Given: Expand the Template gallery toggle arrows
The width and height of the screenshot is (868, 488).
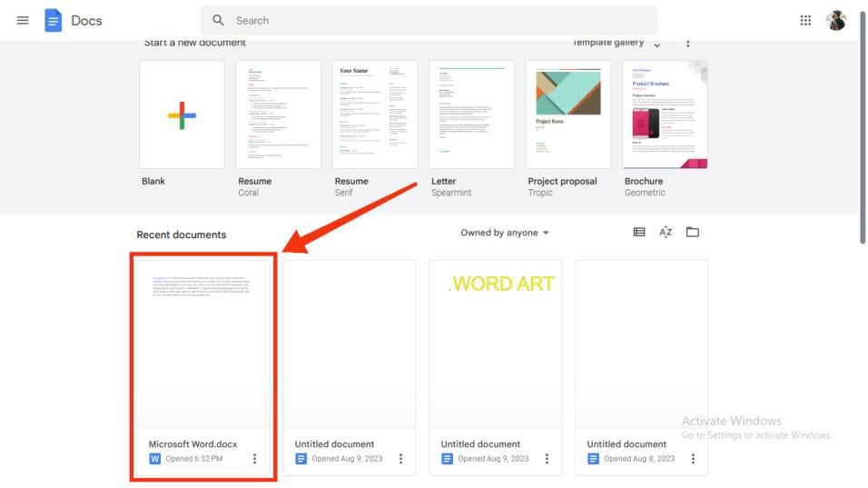Looking at the screenshot, I should point(657,44).
